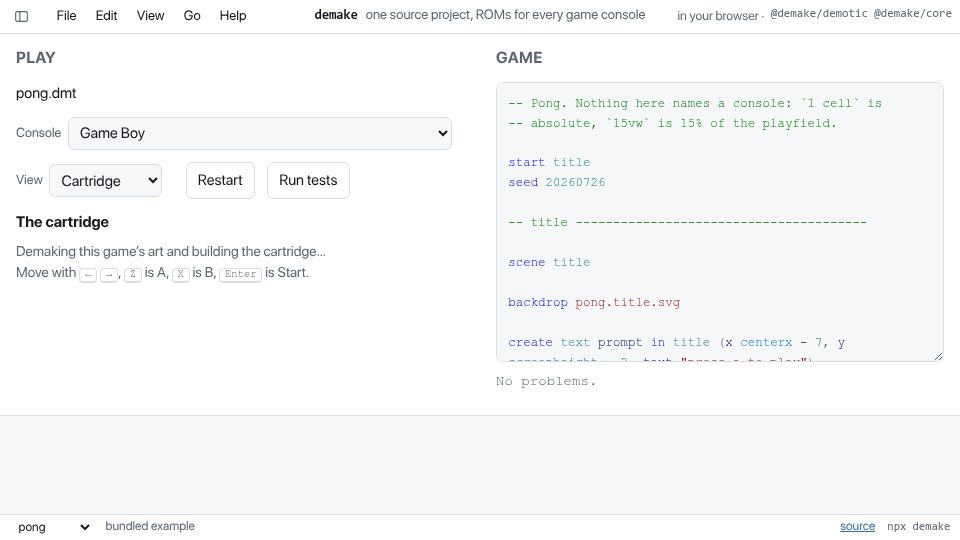The image size is (960, 540).
Task: Click the 'No problems.' status message
Action: pyautogui.click(x=546, y=381)
